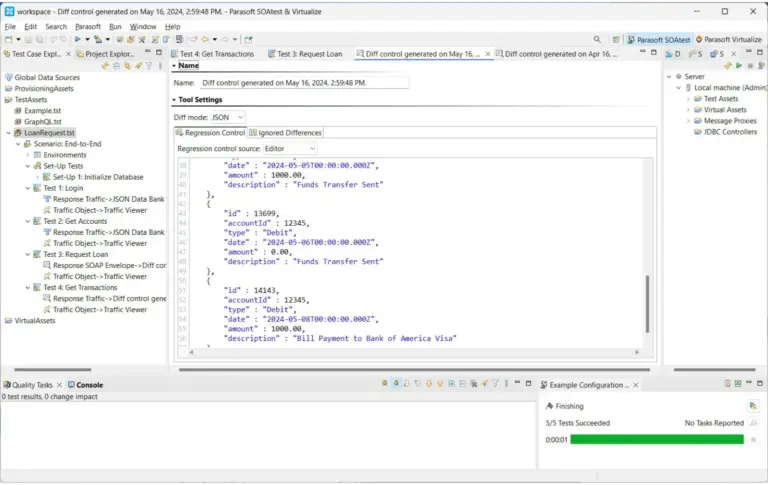
Task: Open the Window menu
Action: (x=143, y=26)
